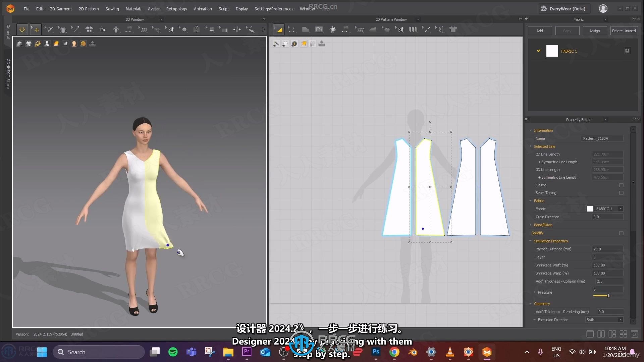This screenshot has height=362, width=644.
Task: Enable the Elastic checkbox
Action: click(621, 185)
